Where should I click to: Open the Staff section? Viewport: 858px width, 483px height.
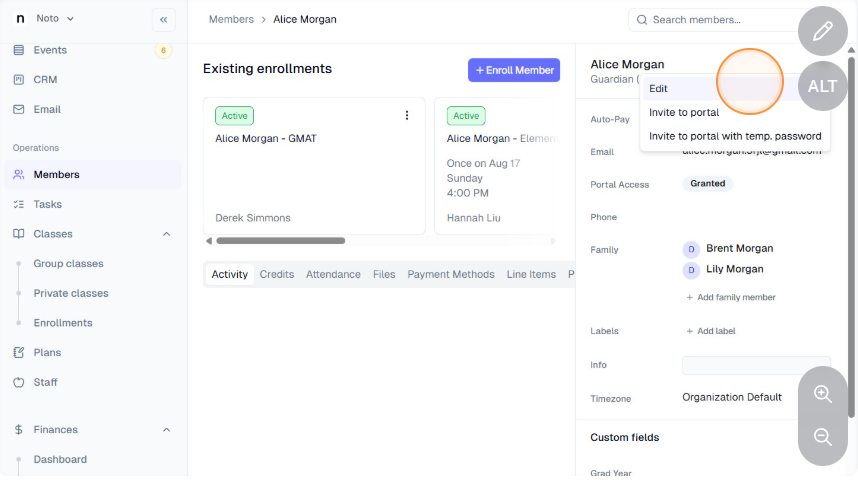coord(45,382)
